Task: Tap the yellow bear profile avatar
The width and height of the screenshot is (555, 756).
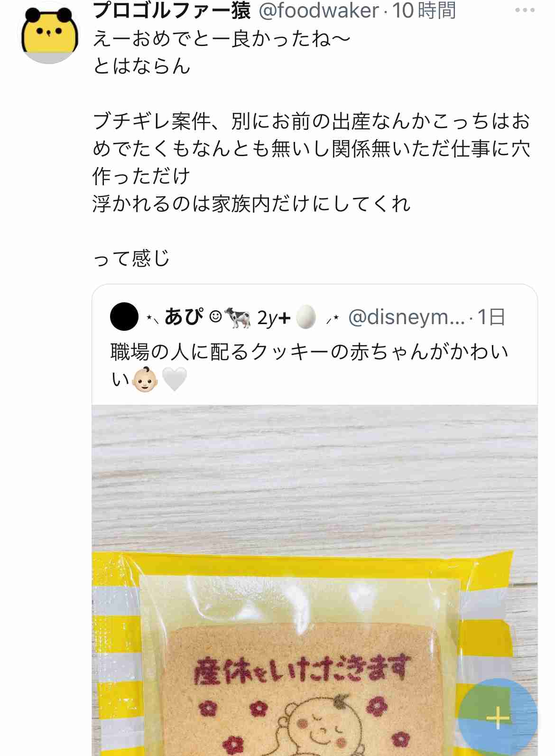Action: coord(49,32)
